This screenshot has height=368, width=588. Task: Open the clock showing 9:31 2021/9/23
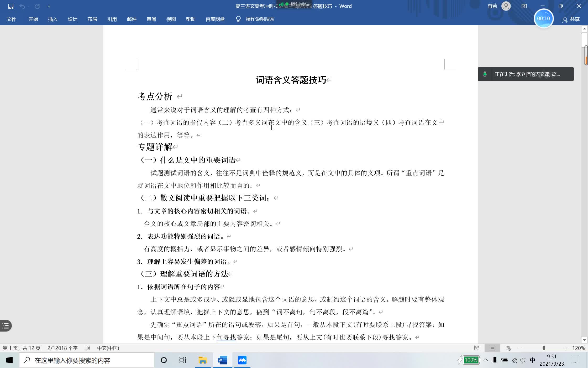point(552,360)
